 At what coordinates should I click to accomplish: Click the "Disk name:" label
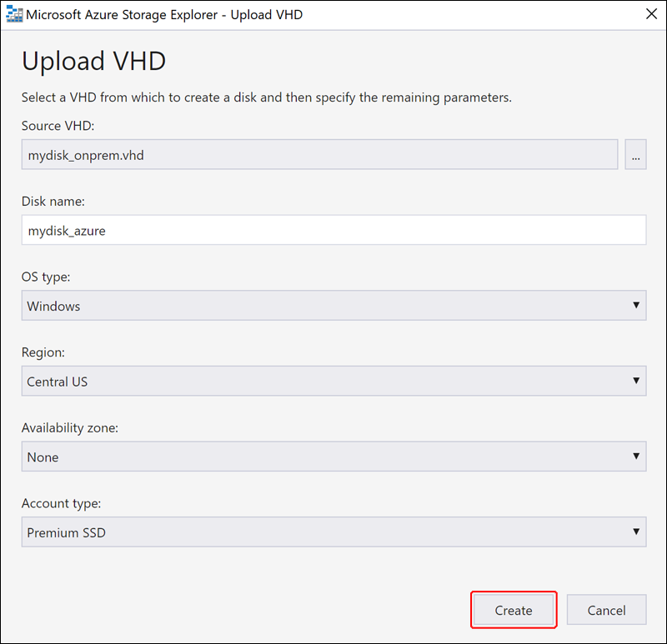pos(53,202)
